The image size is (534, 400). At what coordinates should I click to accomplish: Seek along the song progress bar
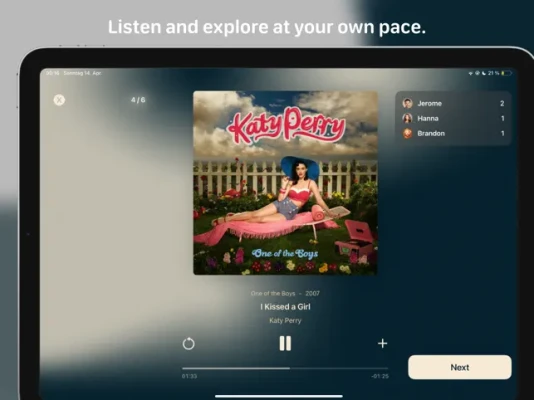point(285,368)
